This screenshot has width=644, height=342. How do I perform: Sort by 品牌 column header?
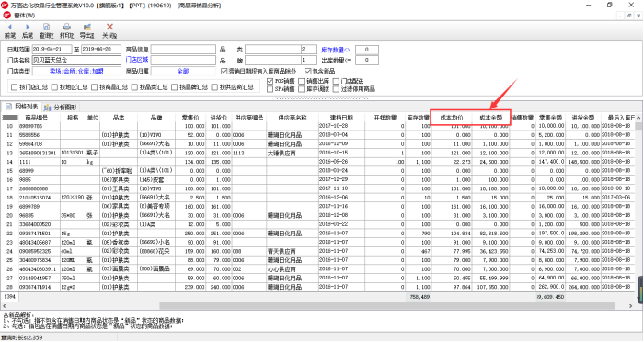tap(156, 118)
